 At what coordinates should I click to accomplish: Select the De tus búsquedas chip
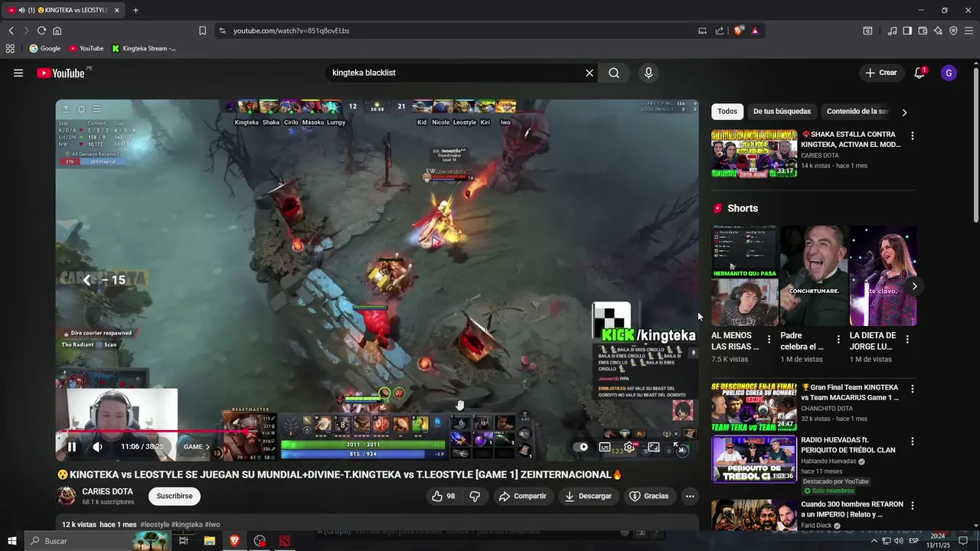(782, 112)
